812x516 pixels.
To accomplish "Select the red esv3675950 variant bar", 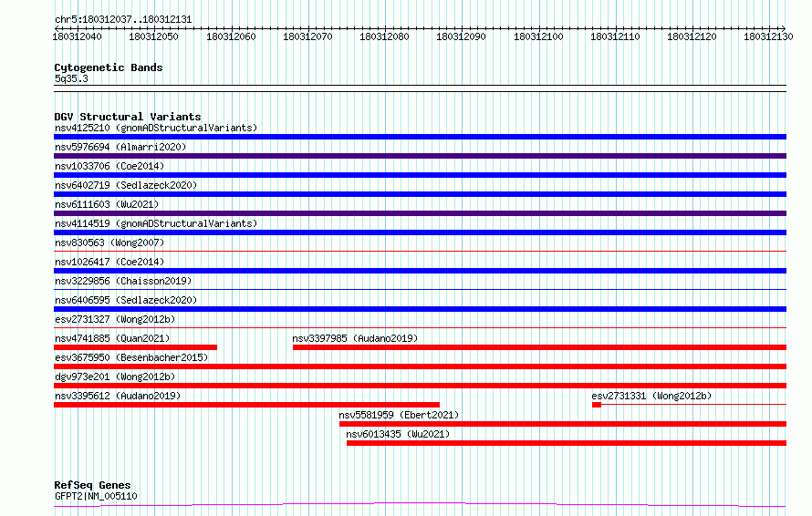I will click(420, 366).
